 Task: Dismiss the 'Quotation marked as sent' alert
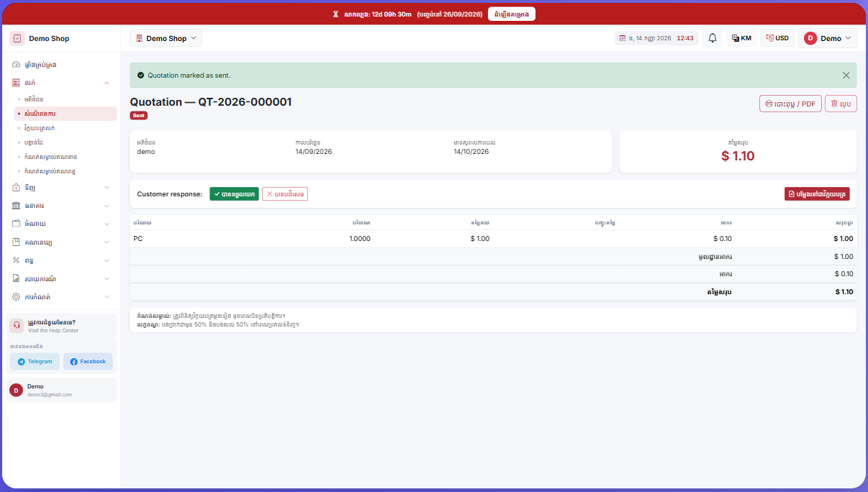click(846, 75)
